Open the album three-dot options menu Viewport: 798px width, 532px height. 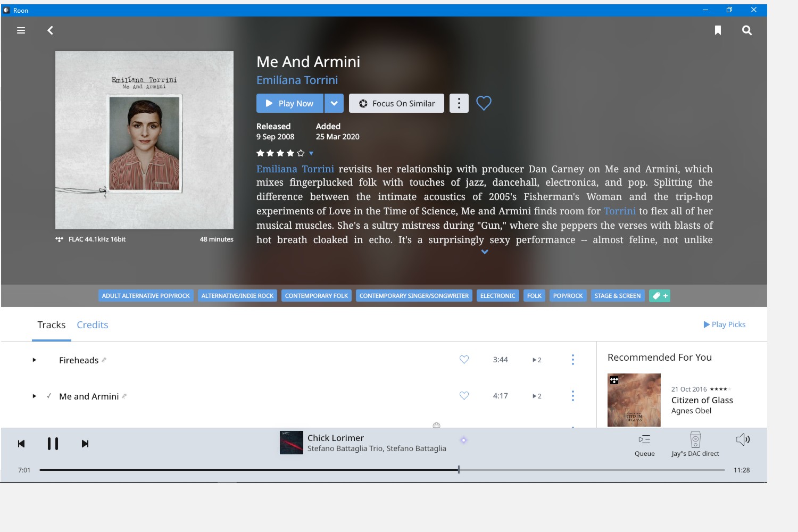tap(459, 103)
